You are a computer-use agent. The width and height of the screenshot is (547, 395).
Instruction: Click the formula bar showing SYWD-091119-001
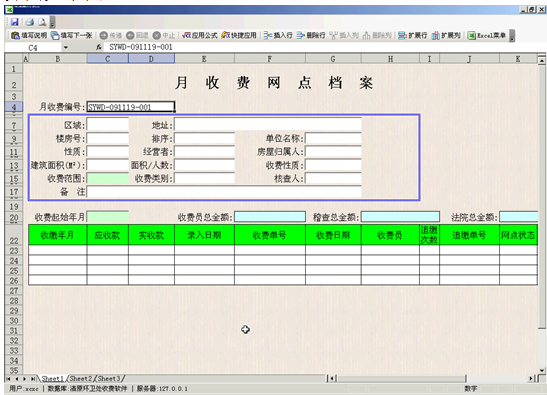321,47
